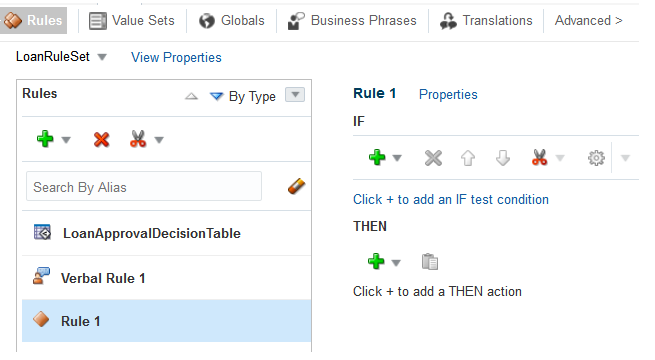Add a THEN action with green plus

(x=376, y=261)
